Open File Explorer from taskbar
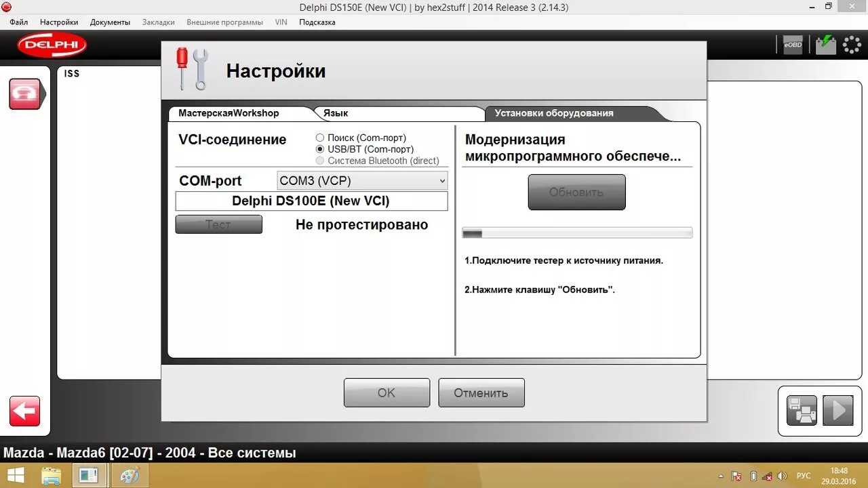 coord(52,476)
